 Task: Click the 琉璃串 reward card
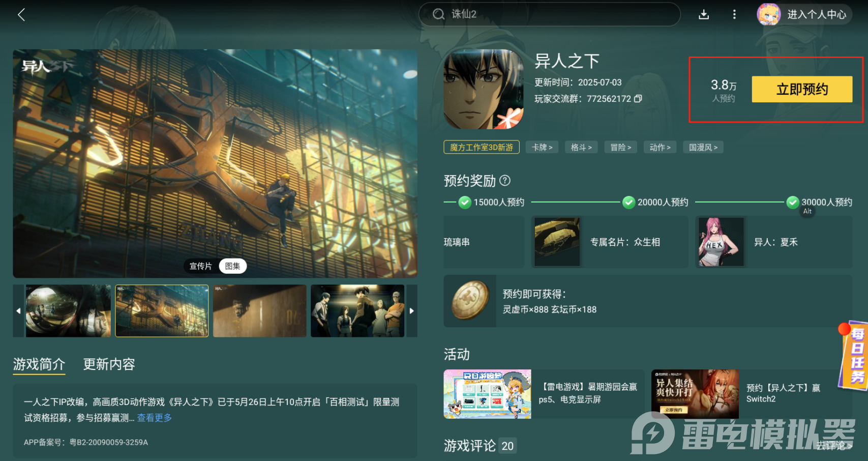484,242
